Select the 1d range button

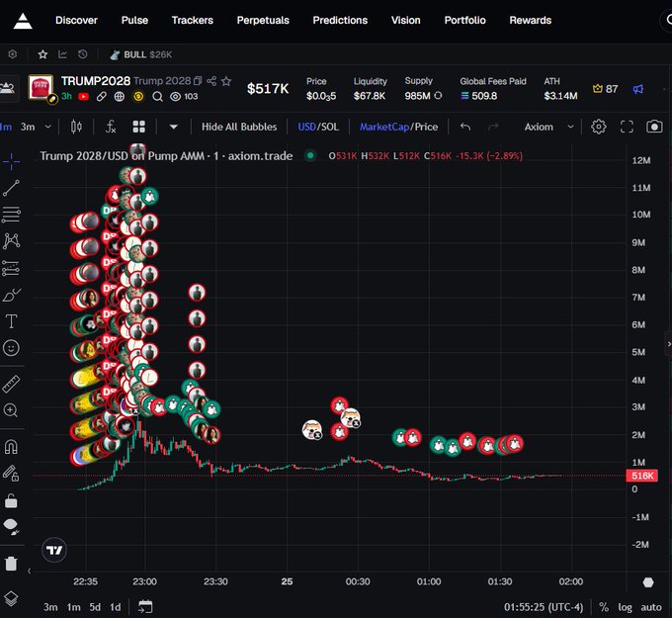pyautogui.click(x=116, y=607)
